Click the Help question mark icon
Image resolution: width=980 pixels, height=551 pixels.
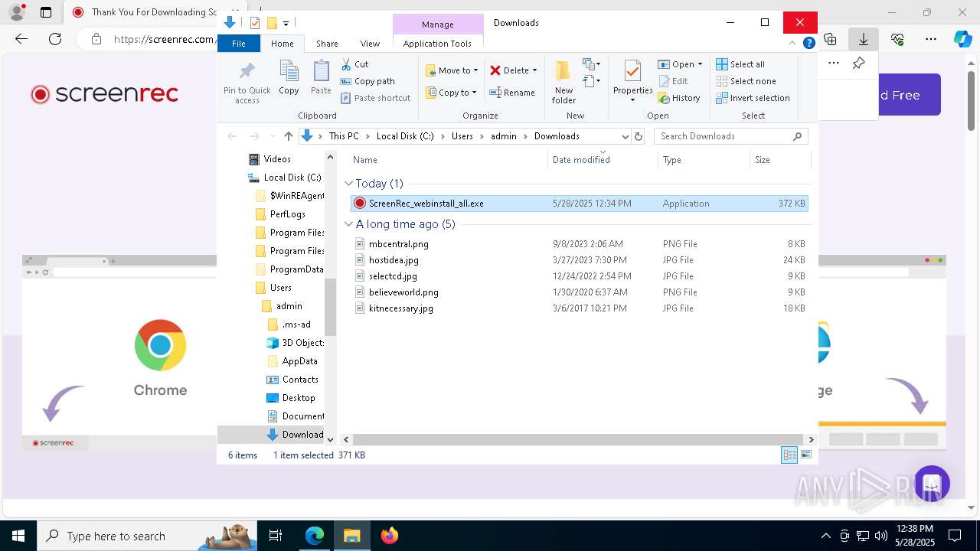tap(808, 44)
